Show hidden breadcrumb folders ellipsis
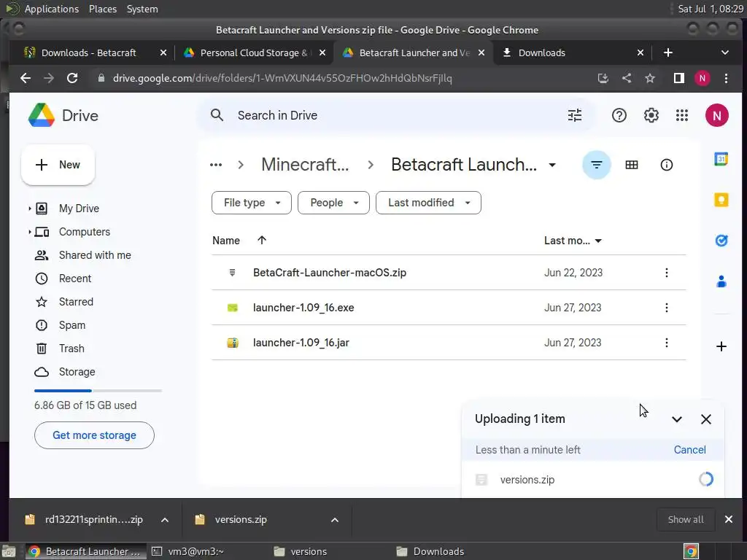Viewport: 747px width, 560px height. (216, 165)
